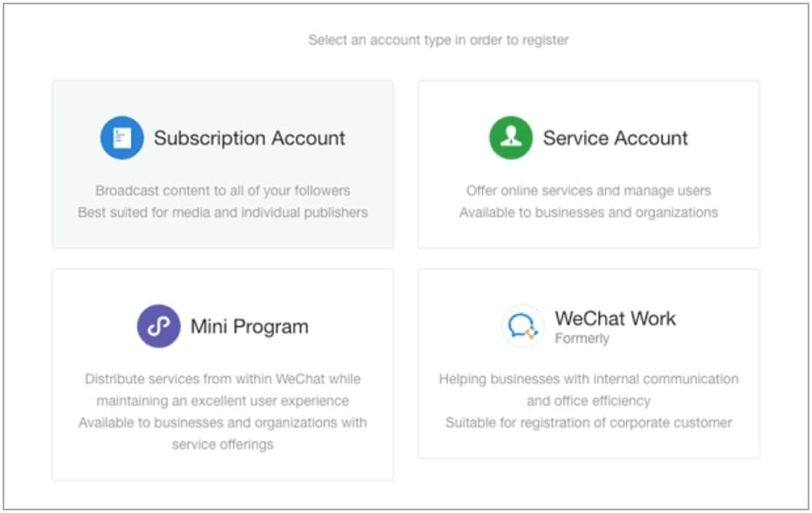The image size is (812, 513).
Task: Click the WeChat Work heading label
Action: pos(616,318)
